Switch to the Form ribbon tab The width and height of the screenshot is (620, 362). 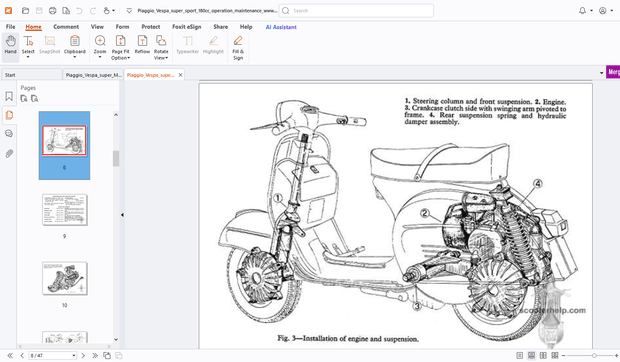(x=123, y=27)
